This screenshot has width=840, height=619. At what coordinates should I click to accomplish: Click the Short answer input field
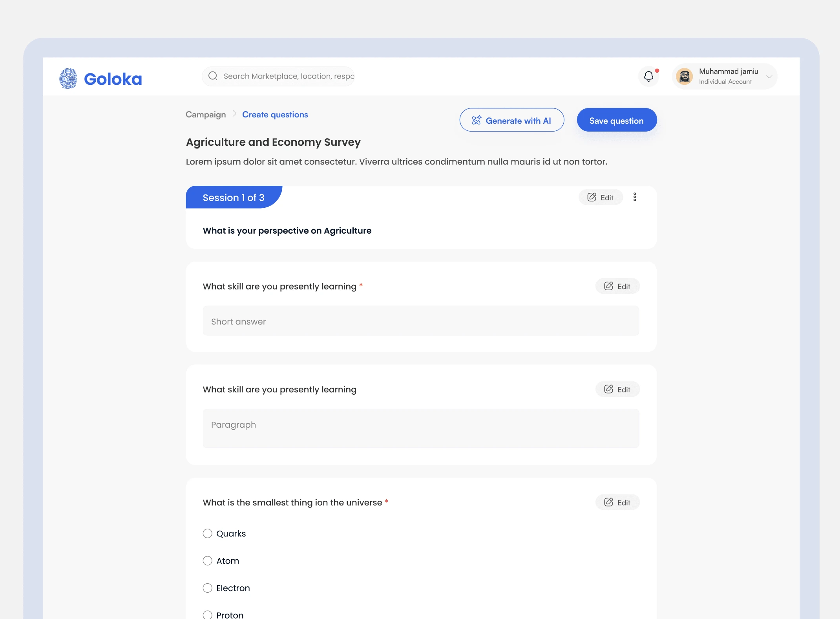point(421,321)
